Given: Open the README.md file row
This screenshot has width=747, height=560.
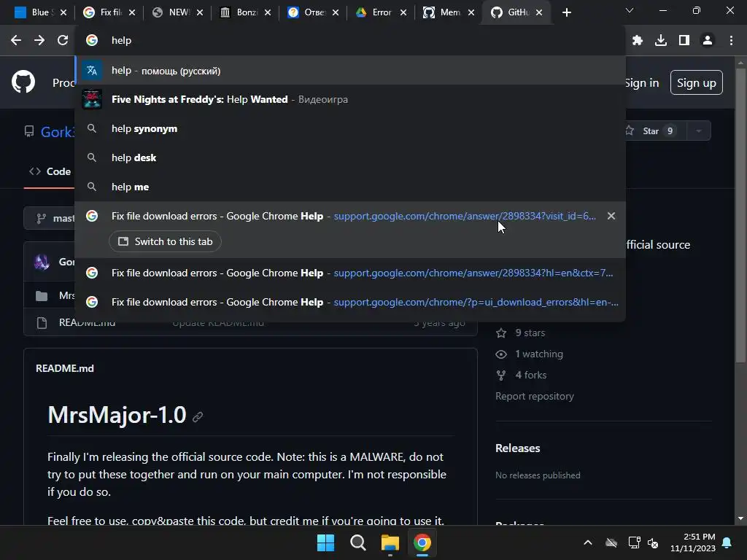Looking at the screenshot, I should (x=251, y=323).
